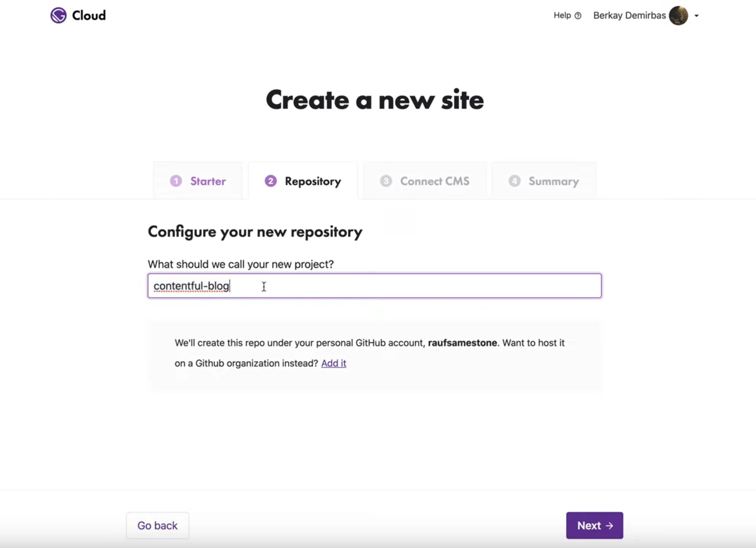Expand the account dropdown caret
The height and width of the screenshot is (548, 756).
[697, 15]
